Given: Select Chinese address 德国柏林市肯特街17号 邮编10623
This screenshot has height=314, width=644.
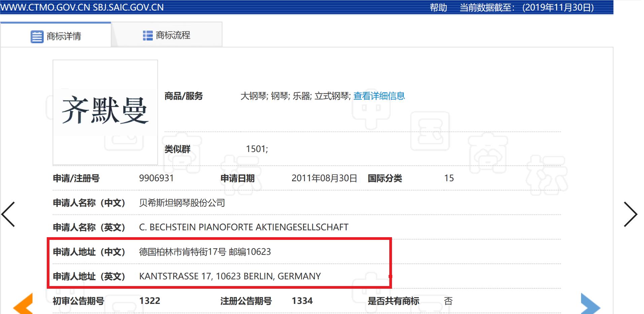Looking at the screenshot, I should [205, 252].
